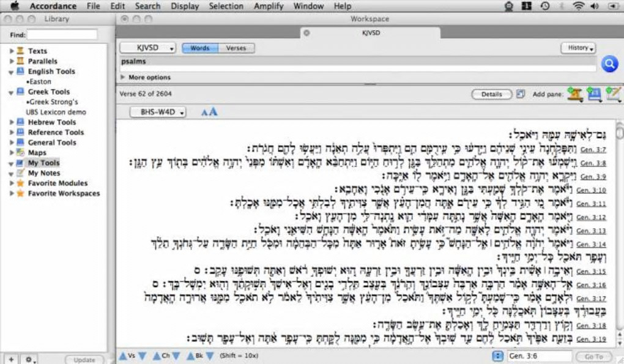Open the KJVSD text selection dropdown
Screen dimensions: 624x364
(x=147, y=48)
